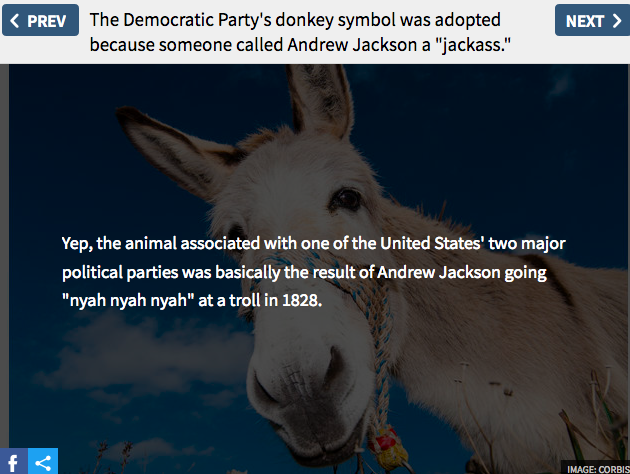The width and height of the screenshot is (630, 474).
Task: Advance to the next slide with NEXT
Action: click(x=592, y=20)
